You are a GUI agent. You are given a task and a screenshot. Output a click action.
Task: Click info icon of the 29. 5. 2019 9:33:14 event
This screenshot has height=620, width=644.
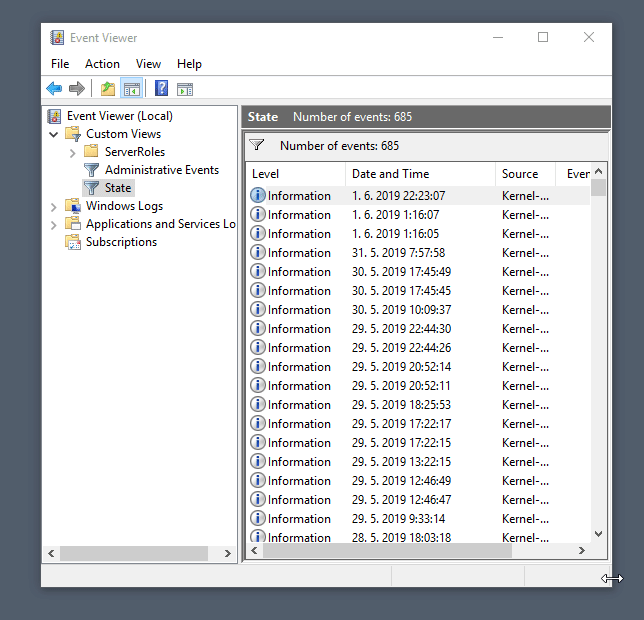pos(258,518)
